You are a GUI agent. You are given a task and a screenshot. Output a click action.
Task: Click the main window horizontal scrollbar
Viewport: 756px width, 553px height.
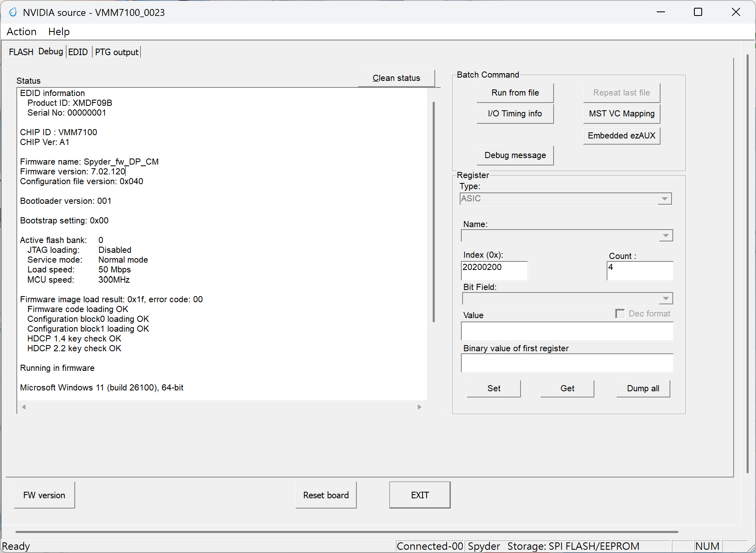pyautogui.click(x=347, y=532)
